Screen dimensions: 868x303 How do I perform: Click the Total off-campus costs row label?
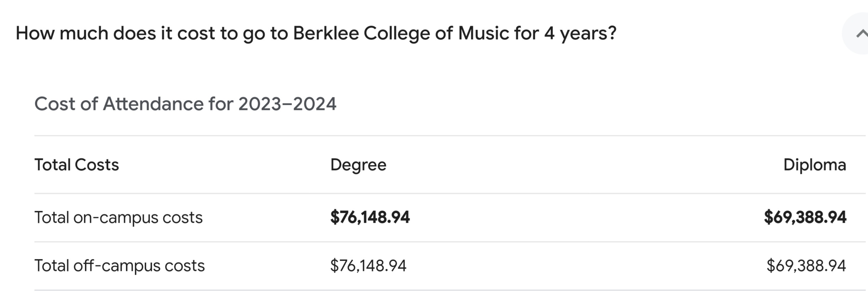[120, 266]
